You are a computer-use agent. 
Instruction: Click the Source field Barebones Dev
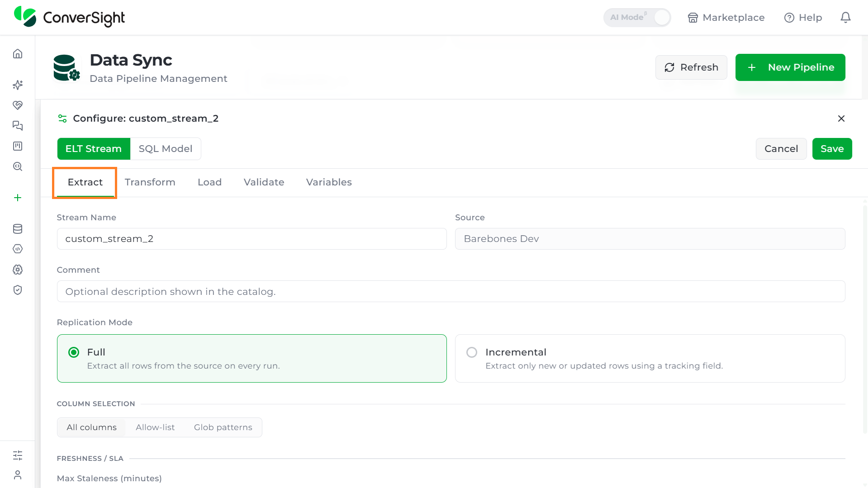point(650,239)
